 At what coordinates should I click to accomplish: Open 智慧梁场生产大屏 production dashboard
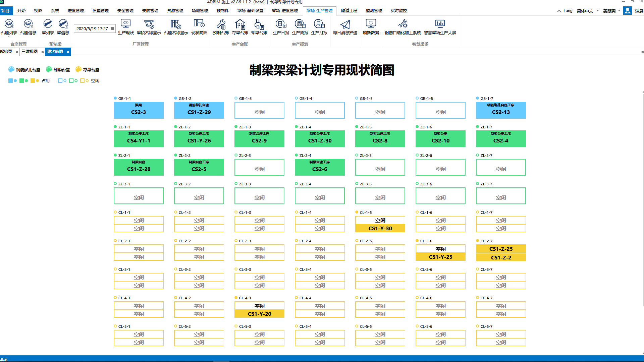click(x=440, y=27)
